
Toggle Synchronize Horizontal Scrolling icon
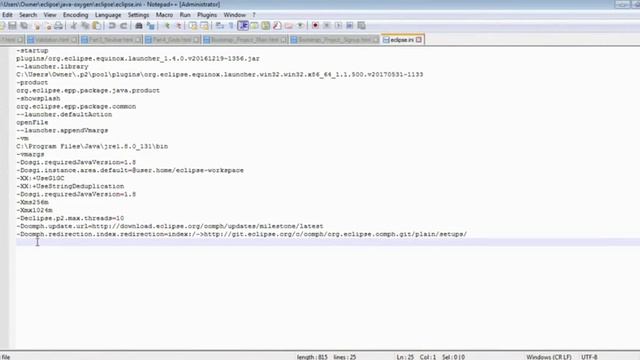[x=204, y=26]
